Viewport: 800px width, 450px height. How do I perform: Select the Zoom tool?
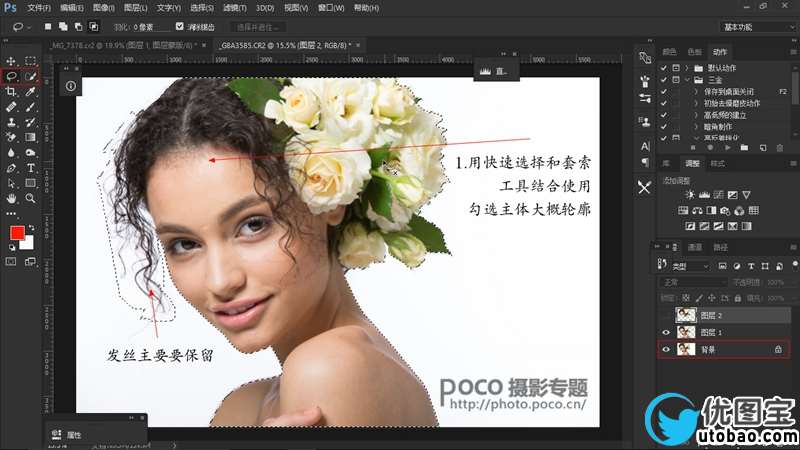(30, 198)
